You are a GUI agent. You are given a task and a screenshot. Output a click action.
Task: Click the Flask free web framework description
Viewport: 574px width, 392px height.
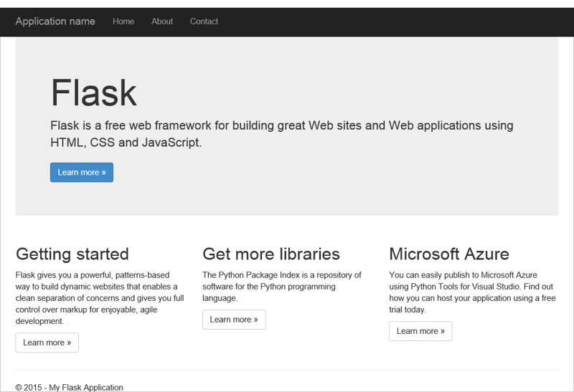pyautogui.click(x=281, y=134)
